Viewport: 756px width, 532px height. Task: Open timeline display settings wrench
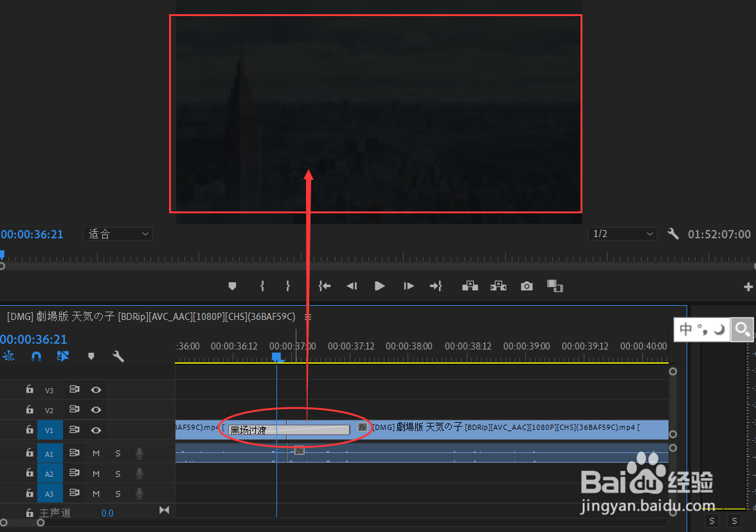point(118,356)
